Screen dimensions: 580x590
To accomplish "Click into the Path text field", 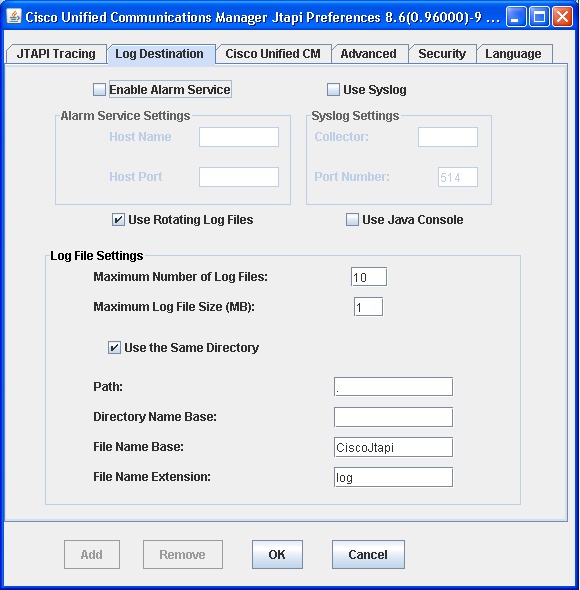I will coord(393,387).
